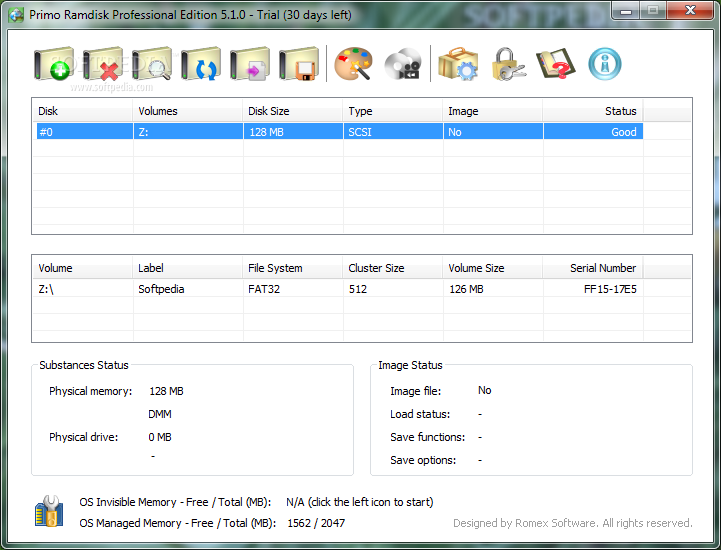Click the 1562 / 2047 managed memory value
This screenshot has height=550, width=721.
pyautogui.click(x=316, y=523)
